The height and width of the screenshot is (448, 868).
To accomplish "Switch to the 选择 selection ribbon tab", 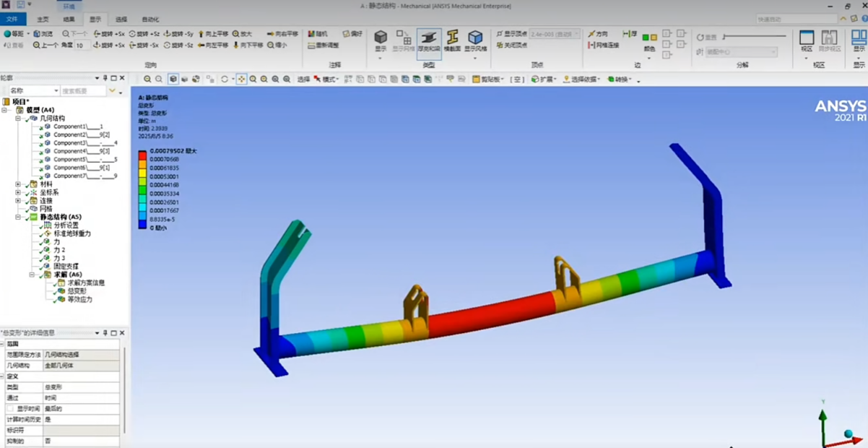I will (121, 20).
